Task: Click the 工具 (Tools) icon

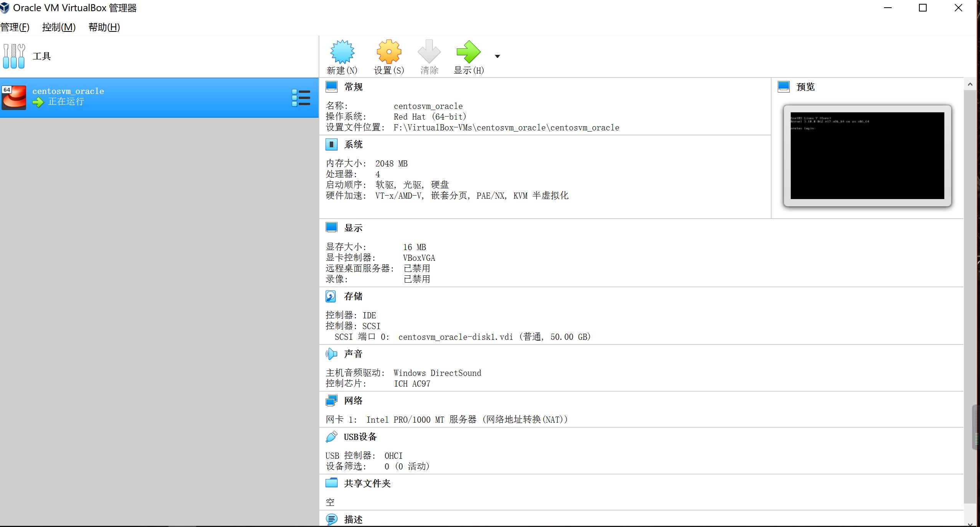Action: pyautogui.click(x=14, y=56)
